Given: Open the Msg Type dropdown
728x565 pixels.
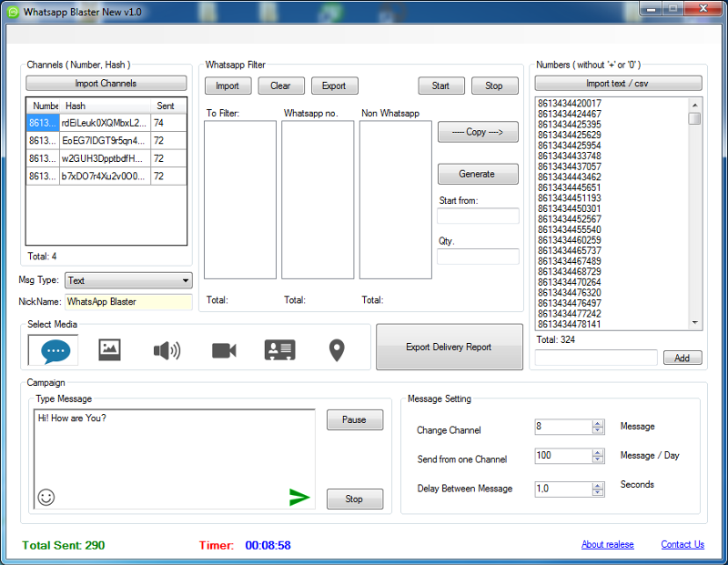Looking at the screenshot, I should tap(128, 280).
